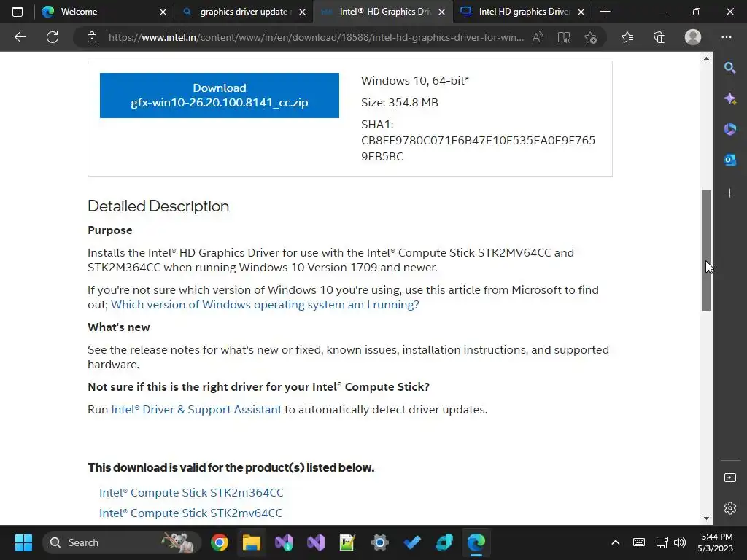
Task: Download gfx-win10-26.20.100.8141_cc.zip
Action: click(x=219, y=96)
